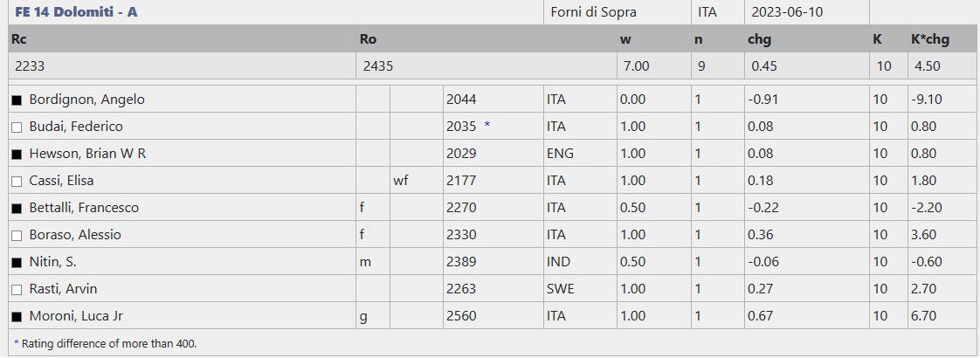Open the FE 14 Dolomiti - A tournament title

tap(76, 12)
